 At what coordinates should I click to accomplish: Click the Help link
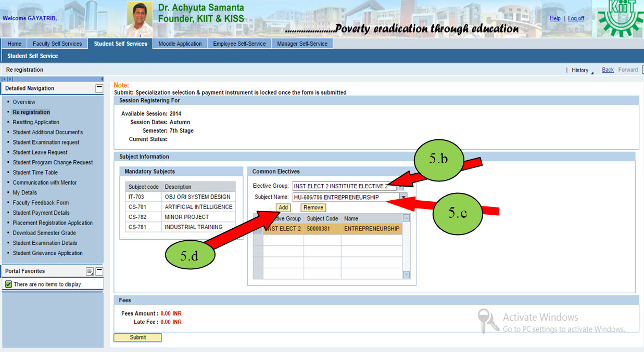click(555, 18)
